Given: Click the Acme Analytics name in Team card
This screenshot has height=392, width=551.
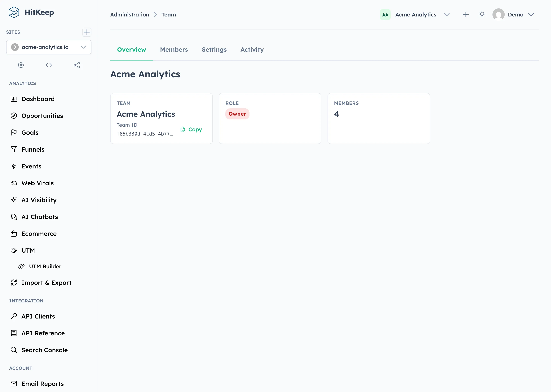Looking at the screenshot, I should coord(146,114).
